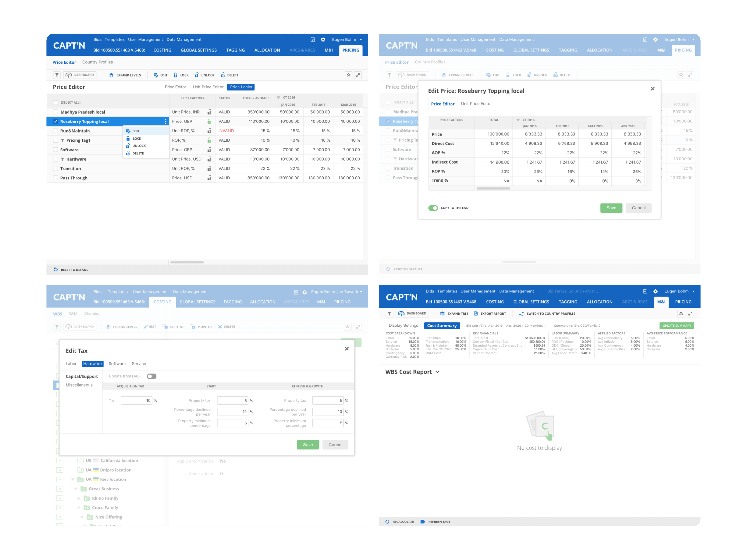The width and height of the screenshot is (747, 560).
Task: Click Save in the Edit Price dialog
Action: point(611,208)
